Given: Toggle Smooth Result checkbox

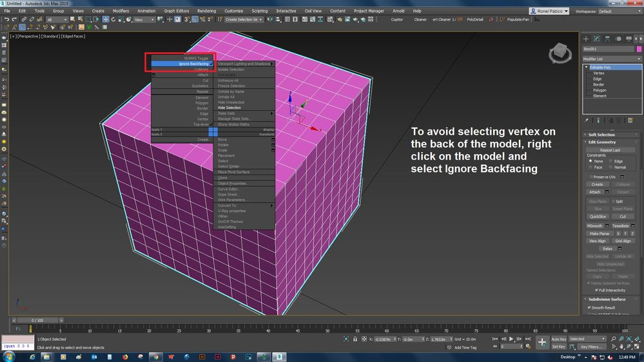Looking at the screenshot, I should (x=589, y=307).
